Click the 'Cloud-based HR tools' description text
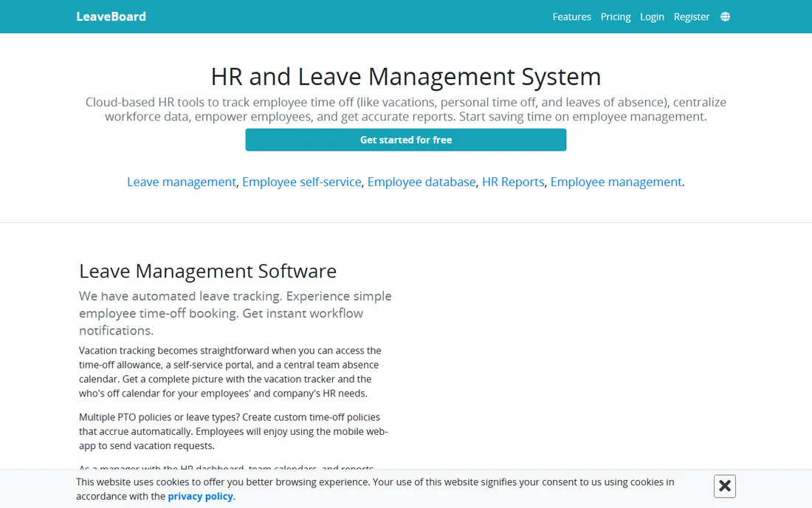 coord(405,109)
